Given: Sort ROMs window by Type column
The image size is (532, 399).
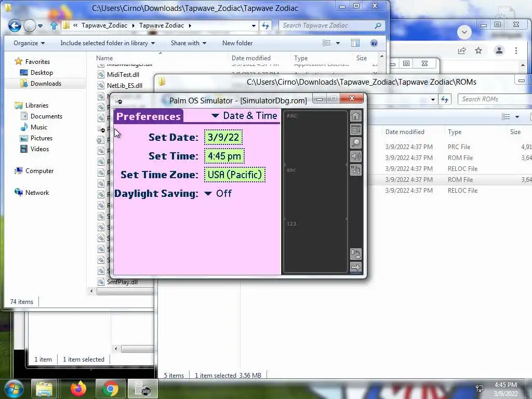Looking at the screenshot, I should (x=455, y=132).
